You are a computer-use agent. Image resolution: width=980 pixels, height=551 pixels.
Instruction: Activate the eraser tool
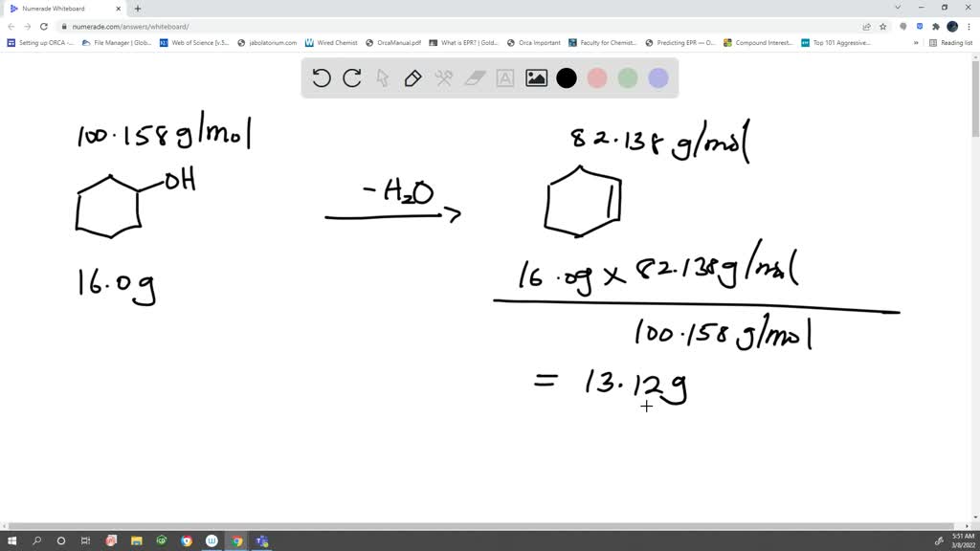pos(475,78)
